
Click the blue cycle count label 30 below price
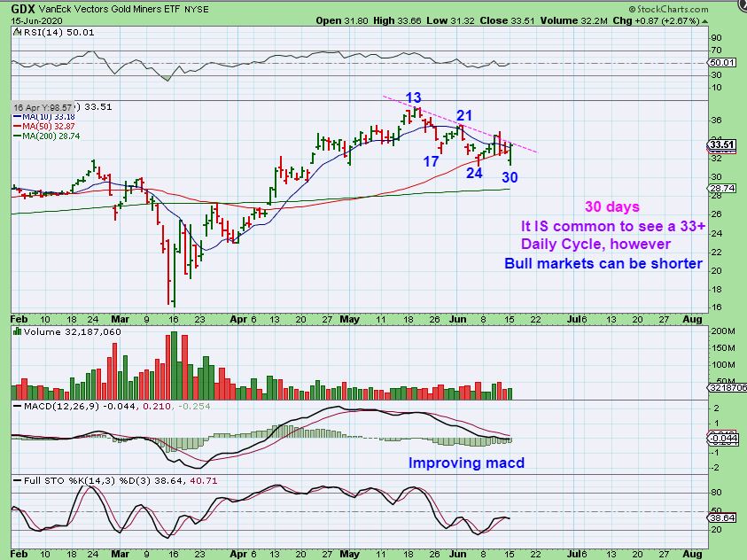click(x=510, y=177)
